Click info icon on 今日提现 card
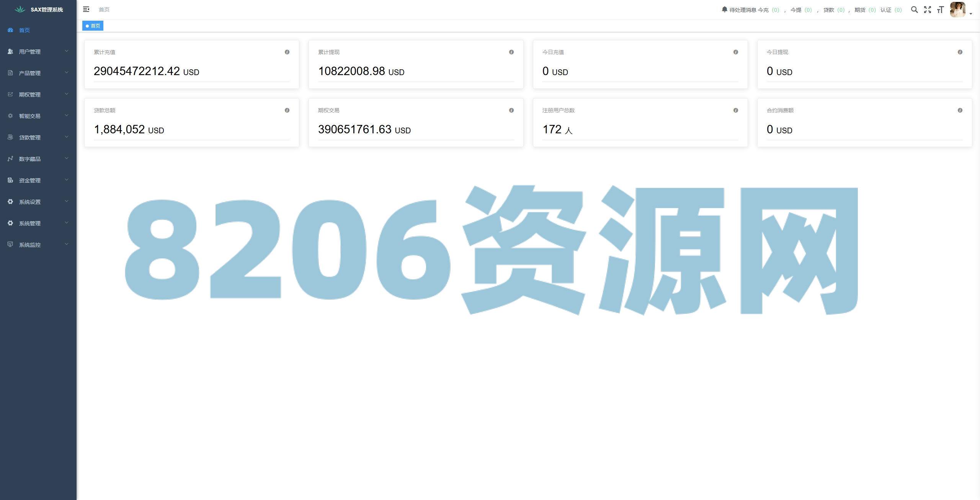The image size is (980, 500). 960,52
